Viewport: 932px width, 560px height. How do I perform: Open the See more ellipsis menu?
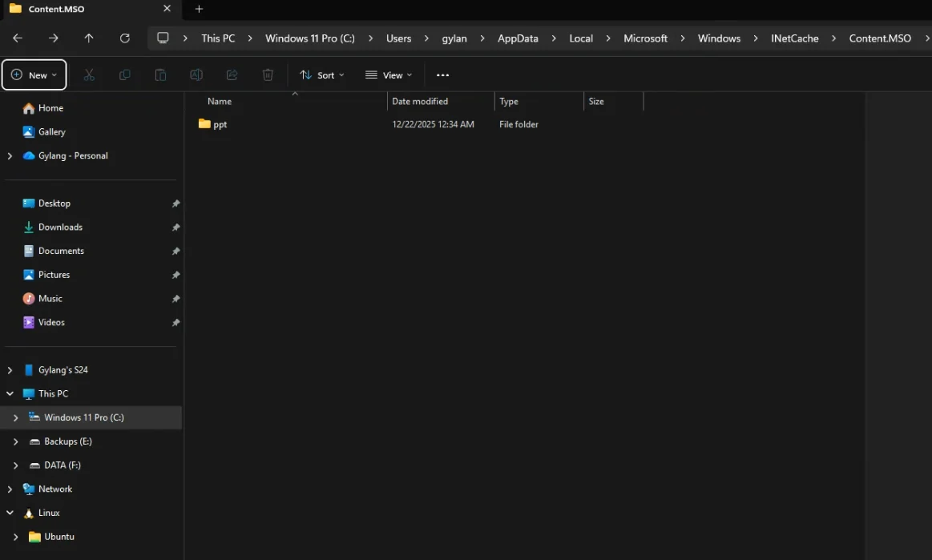point(443,75)
